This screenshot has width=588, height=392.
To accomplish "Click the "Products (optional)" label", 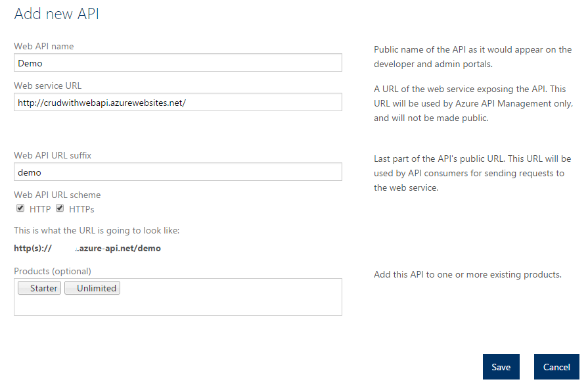I will coord(53,271).
